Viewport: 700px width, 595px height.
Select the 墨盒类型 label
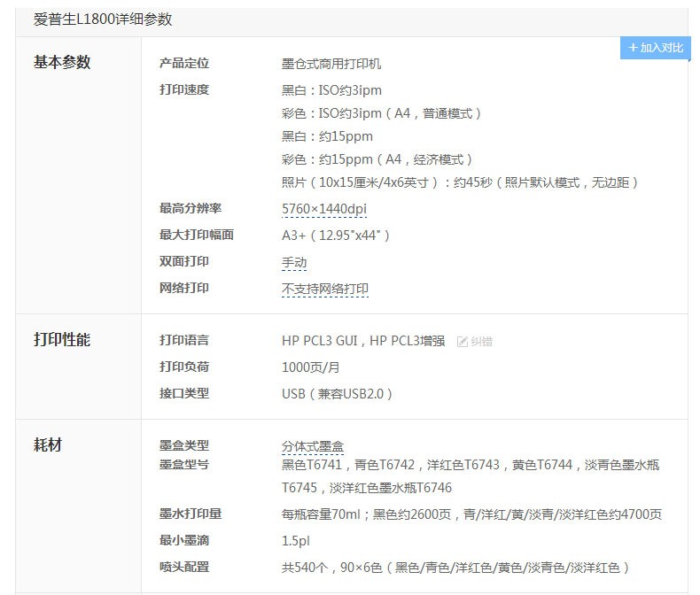point(184,445)
